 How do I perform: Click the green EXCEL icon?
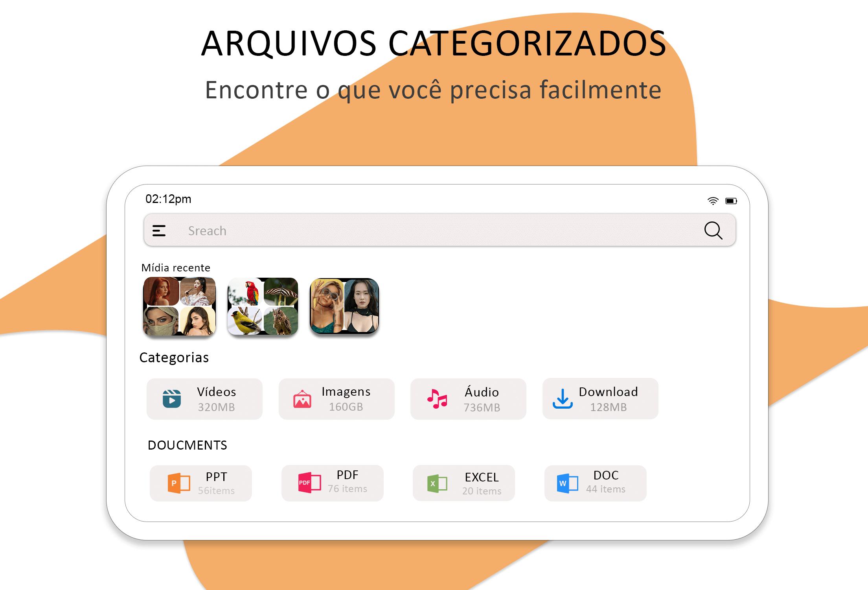click(x=437, y=483)
